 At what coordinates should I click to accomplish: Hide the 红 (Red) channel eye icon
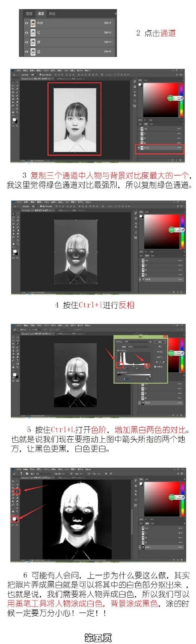coord(27,33)
